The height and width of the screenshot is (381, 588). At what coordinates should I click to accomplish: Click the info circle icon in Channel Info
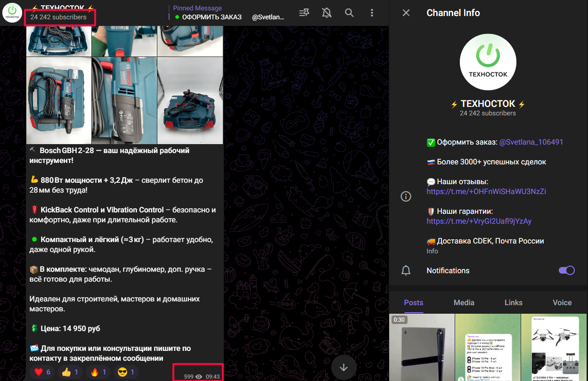coord(406,196)
